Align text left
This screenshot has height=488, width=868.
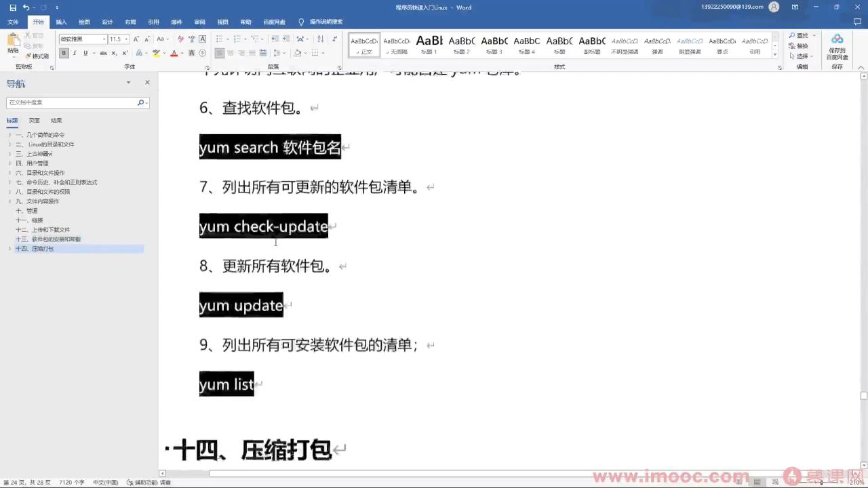point(220,53)
